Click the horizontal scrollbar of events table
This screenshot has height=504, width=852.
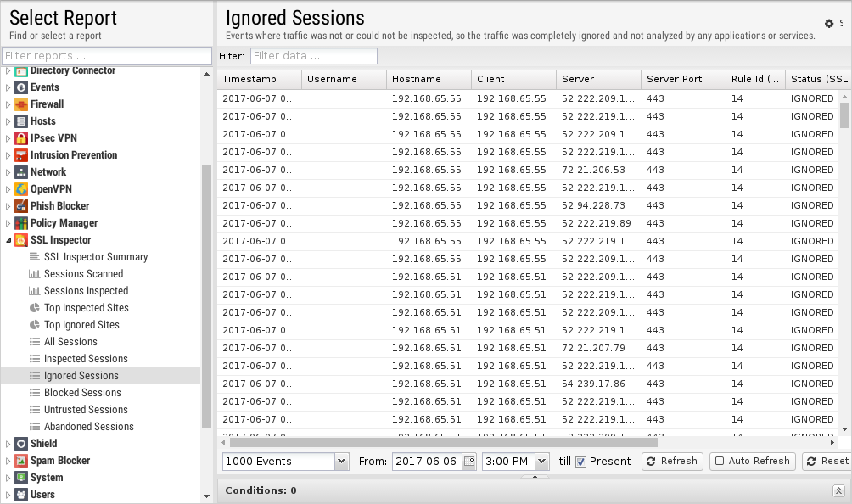(x=527, y=443)
